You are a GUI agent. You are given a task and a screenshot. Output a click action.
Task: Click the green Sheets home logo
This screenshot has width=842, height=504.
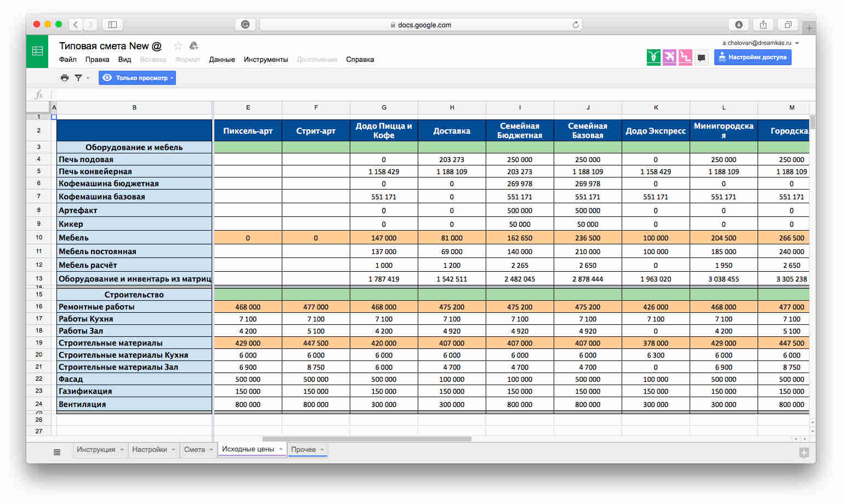pos(37,51)
